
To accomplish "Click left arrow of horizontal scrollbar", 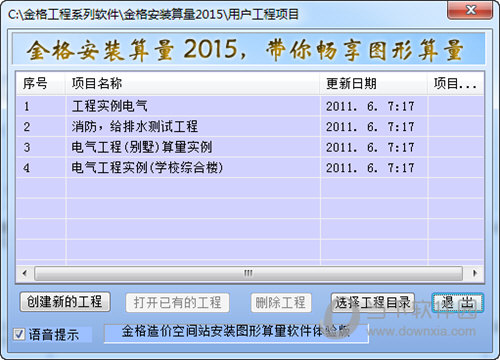I will 25,273.
